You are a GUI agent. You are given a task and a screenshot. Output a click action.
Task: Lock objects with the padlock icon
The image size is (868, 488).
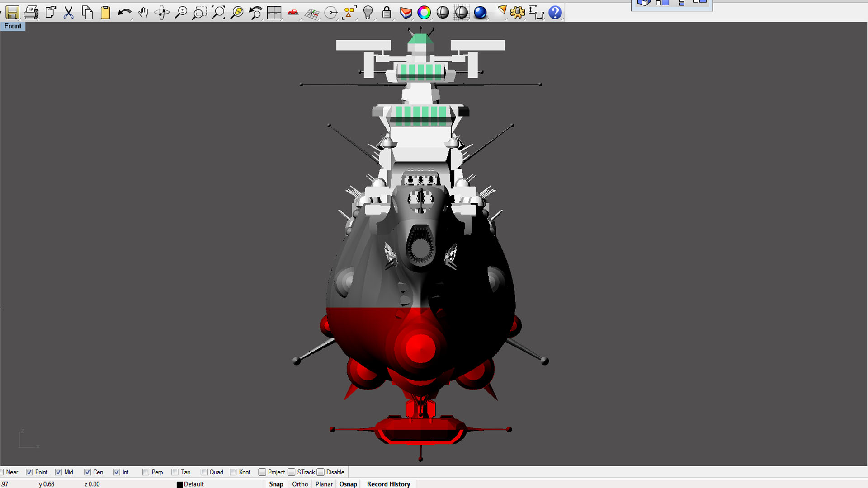387,12
